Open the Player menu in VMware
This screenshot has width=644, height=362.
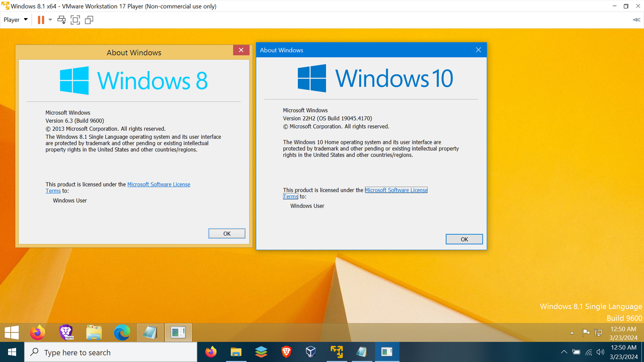(x=16, y=20)
